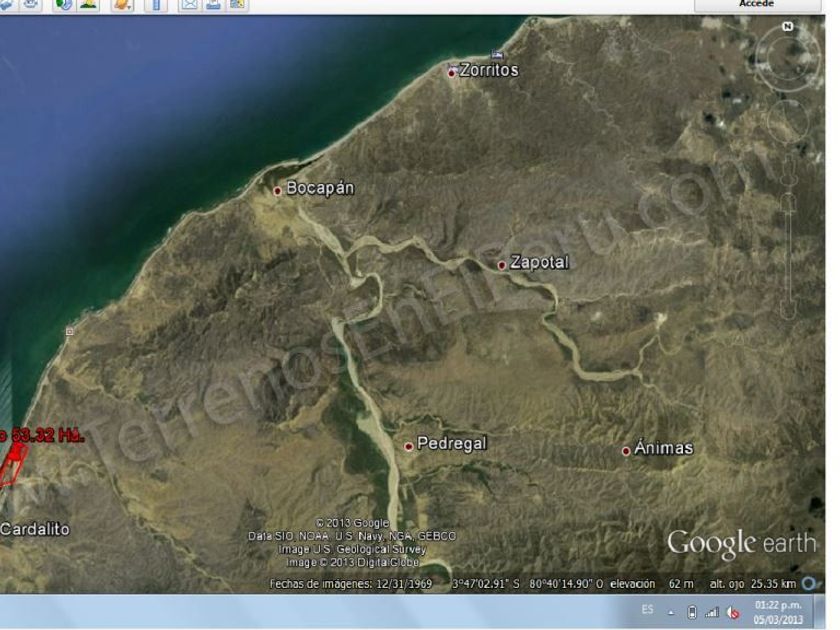Click the Pedregal placemark dot

click(409, 446)
